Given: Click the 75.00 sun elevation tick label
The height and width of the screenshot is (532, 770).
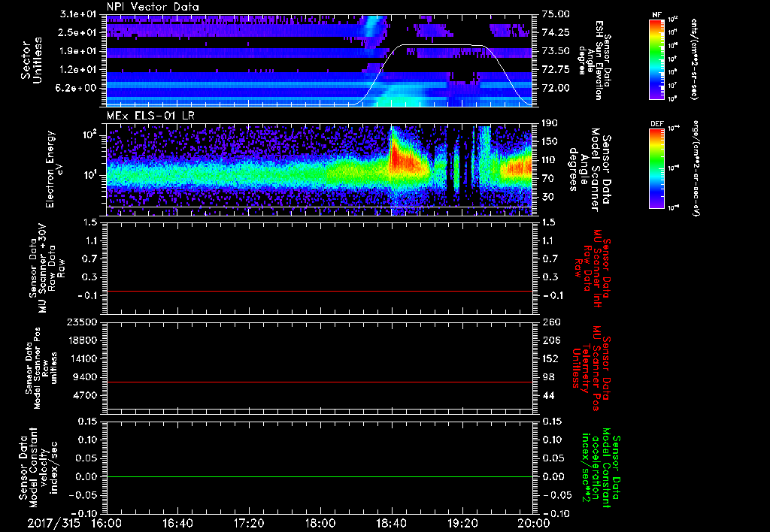Looking at the screenshot, I should click(x=556, y=14).
